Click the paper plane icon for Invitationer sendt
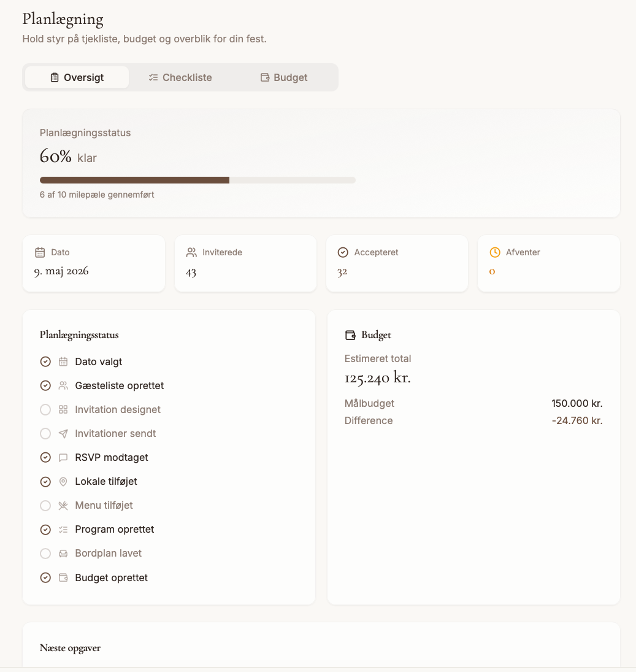This screenshot has width=636, height=672. [x=63, y=434]
